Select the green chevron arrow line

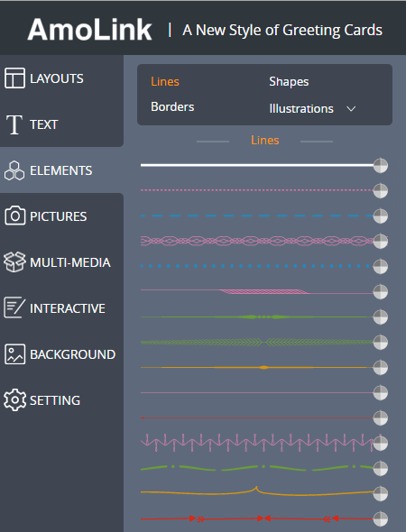(257, 343)
